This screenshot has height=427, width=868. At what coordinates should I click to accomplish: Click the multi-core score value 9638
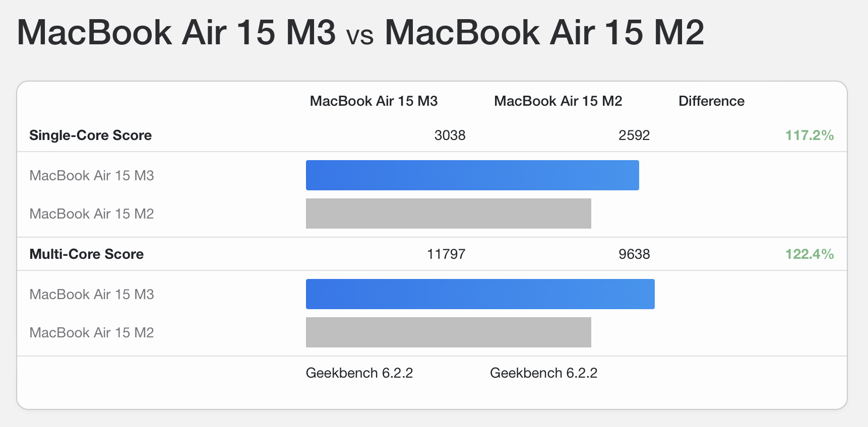pyautogui.click(x=634, y=254)
